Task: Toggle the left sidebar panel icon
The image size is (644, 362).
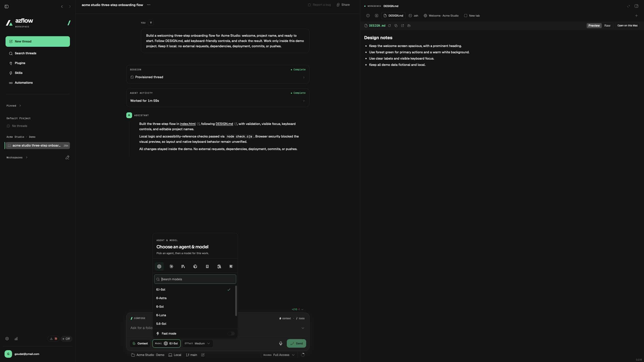Action: tap(7, 7)
